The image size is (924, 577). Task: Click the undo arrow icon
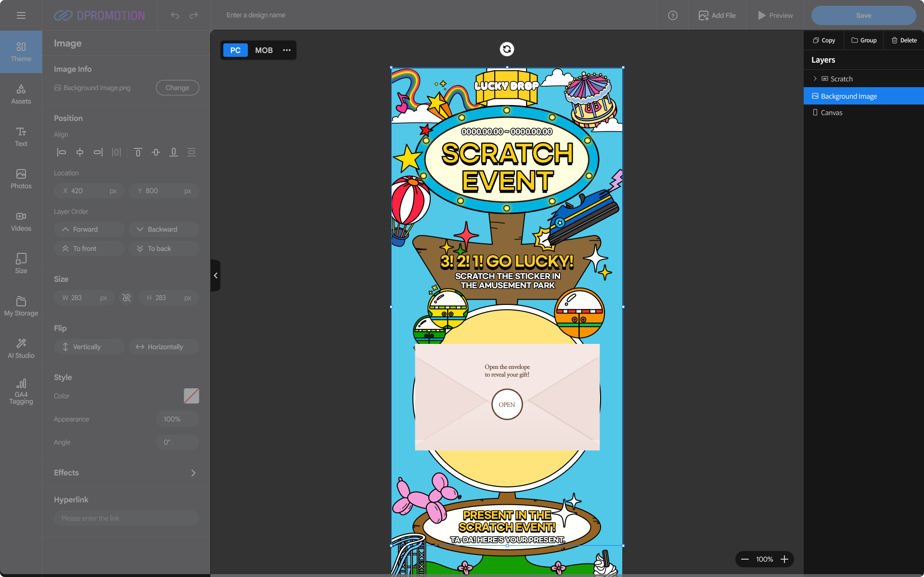click(x=175, y=15)
